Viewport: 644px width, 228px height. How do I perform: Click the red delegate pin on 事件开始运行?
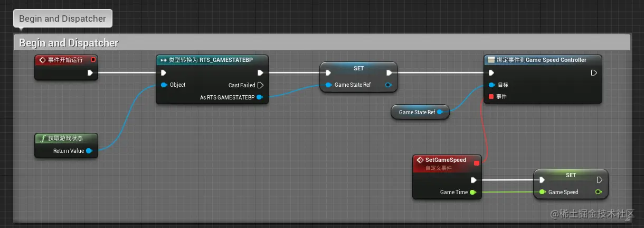point(93,60)
